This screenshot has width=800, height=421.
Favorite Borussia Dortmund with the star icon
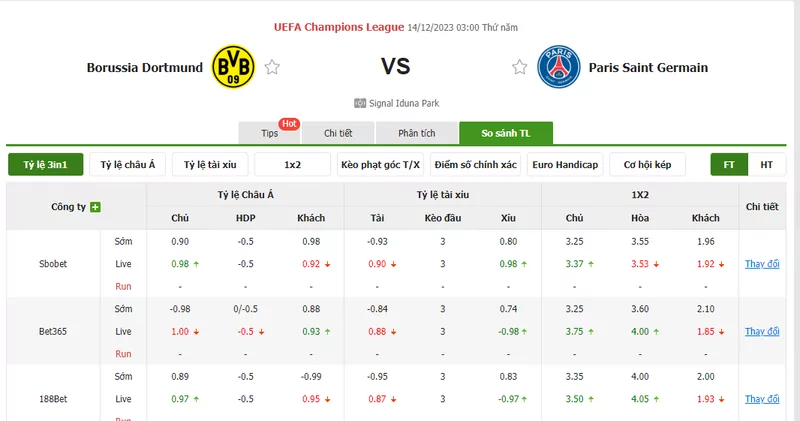[x=272, y=67]
